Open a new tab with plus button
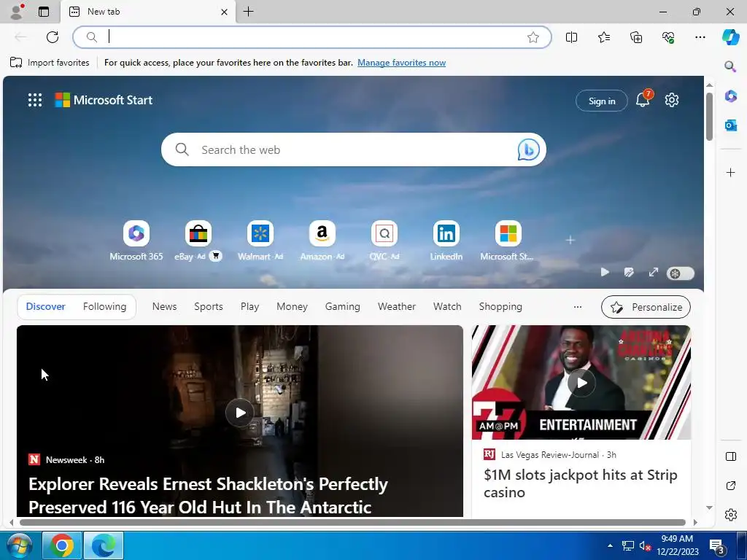747x560 pixels. 248,12
